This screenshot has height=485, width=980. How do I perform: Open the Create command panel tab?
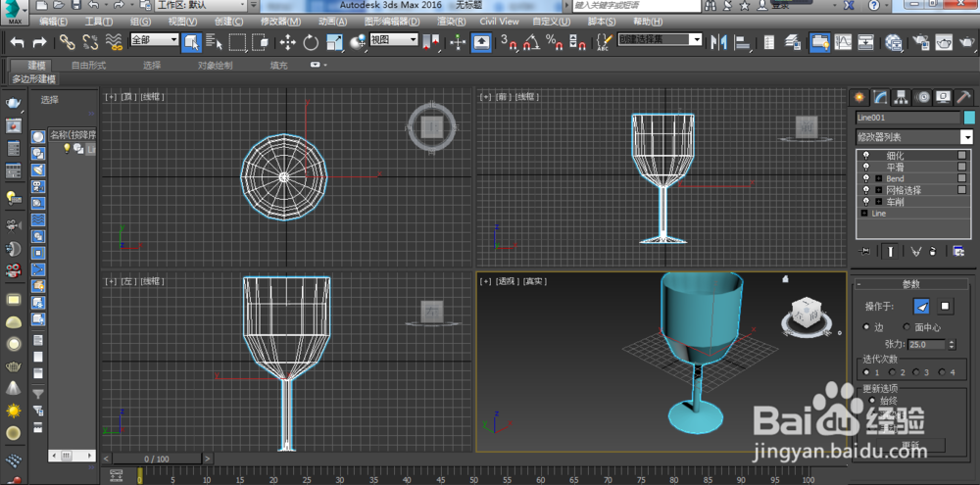(x=859, y=98)
